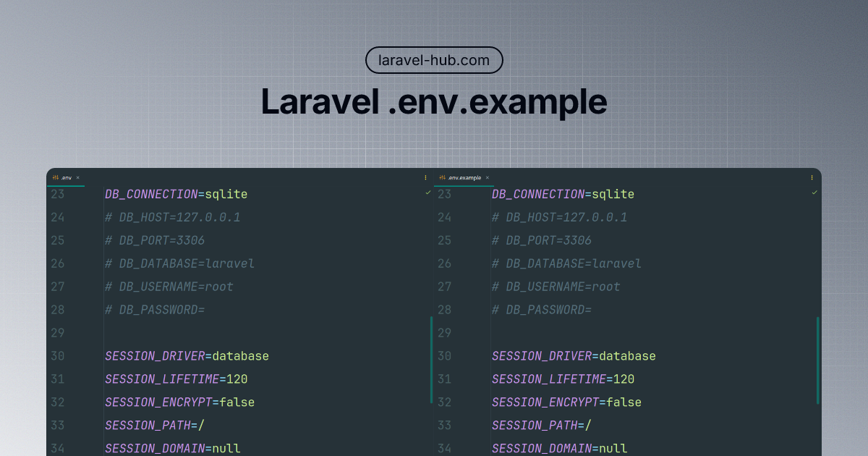The width and height of the screenshot is (868, 456).
Task: Click the sqlite value on line 23 right pane
Action: (x=614, y=194)
